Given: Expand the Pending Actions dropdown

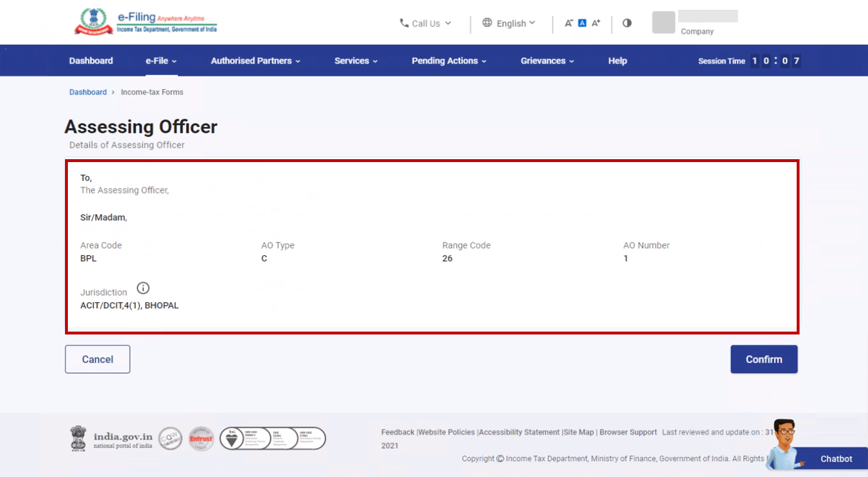Looking at the screenshot, I should [x=449, y=60].
